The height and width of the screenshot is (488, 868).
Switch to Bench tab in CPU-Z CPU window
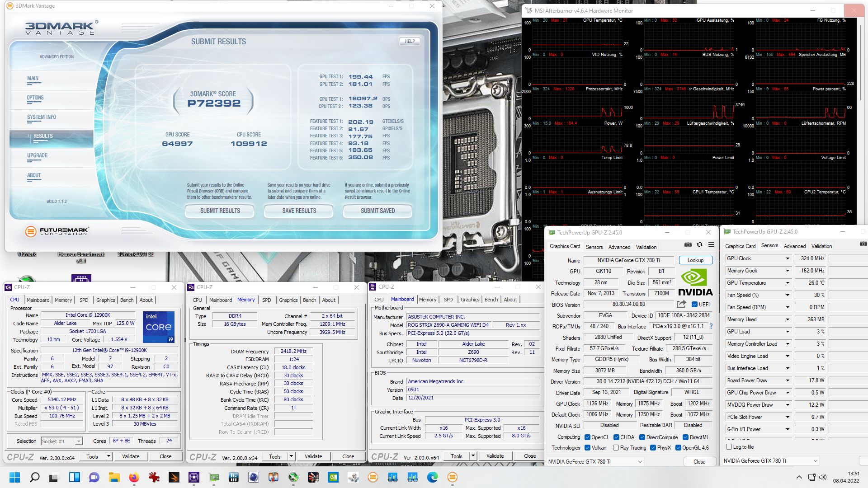point(127,300)
